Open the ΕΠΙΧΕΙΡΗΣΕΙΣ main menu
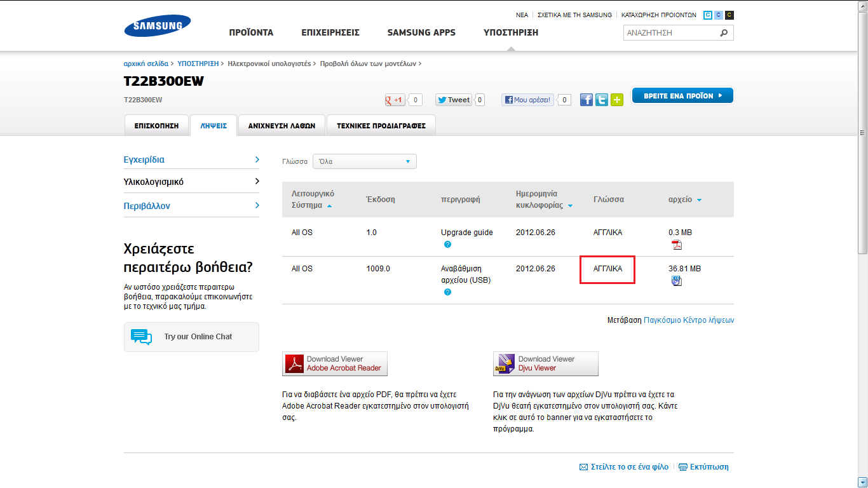Screen dimensions: 868x488 330,32
